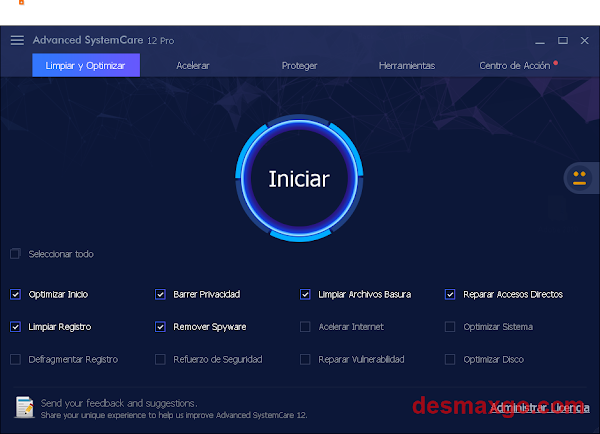Start scan with Iniciar button
The height and width of the screenshot is (434, 600).
point(299,178)
